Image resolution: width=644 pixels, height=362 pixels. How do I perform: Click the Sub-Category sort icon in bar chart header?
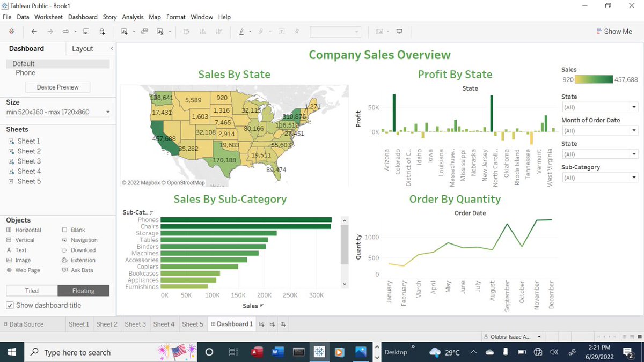coord(152,213)
